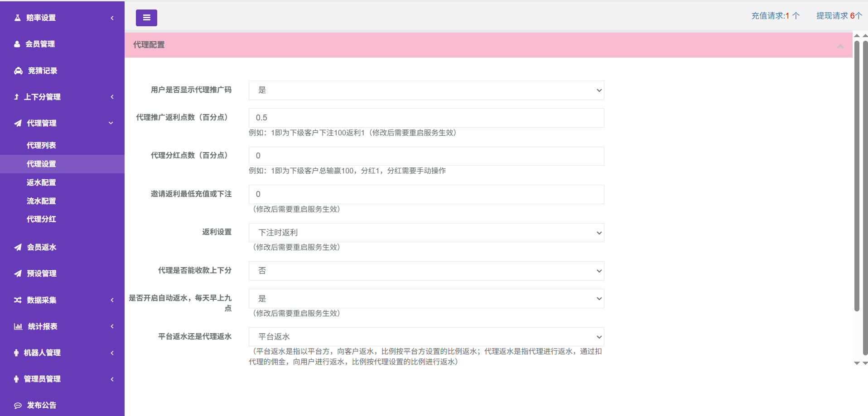Click the user icon beside 会员管理
Image resolution: width=868 pixels, height=416 pixels.
(17, 44)
